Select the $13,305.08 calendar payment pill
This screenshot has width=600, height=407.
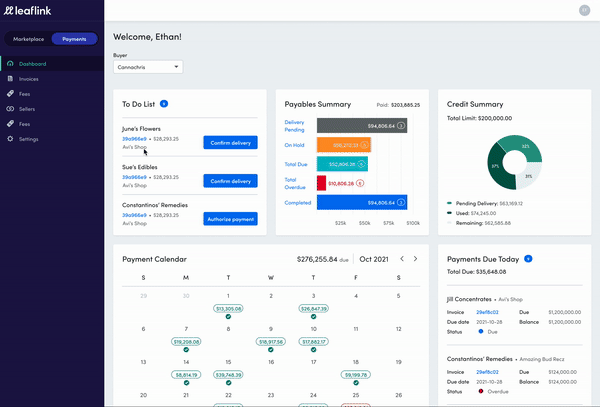coord(228,309)
